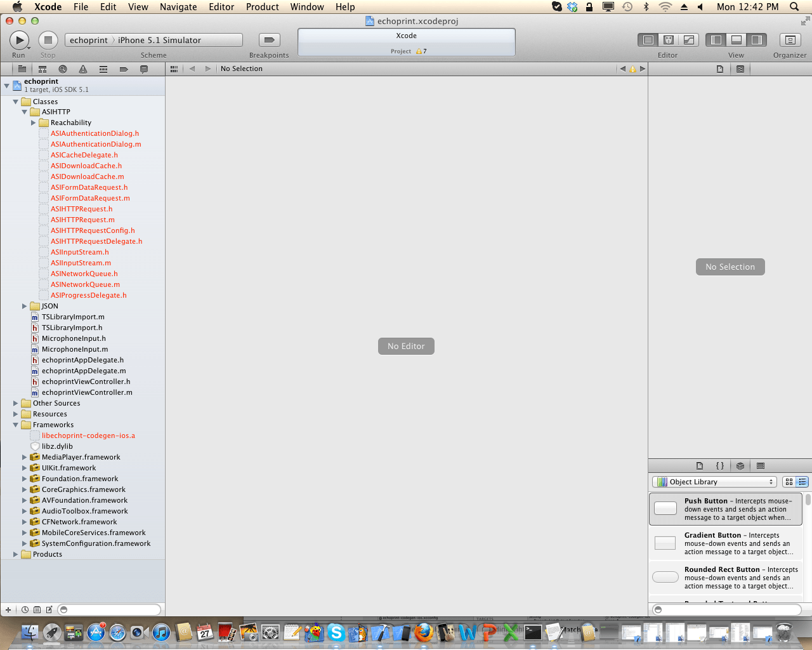Click the yellow warning icon in jump bar
Screen dimensions: 812x650
pyautogui.click(x=632, y=69)
